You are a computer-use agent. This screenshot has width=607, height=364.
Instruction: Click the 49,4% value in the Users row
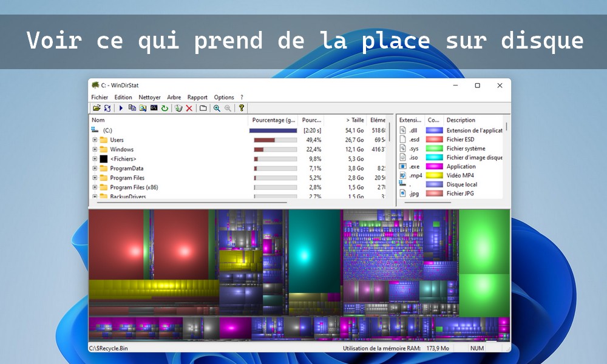click(x=314, y=140)
